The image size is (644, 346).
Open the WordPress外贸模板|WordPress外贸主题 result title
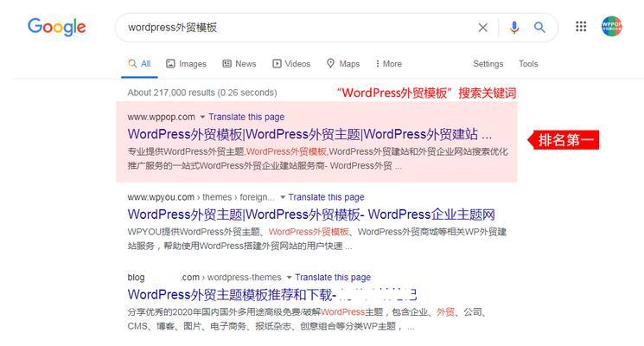click(309, 134)
